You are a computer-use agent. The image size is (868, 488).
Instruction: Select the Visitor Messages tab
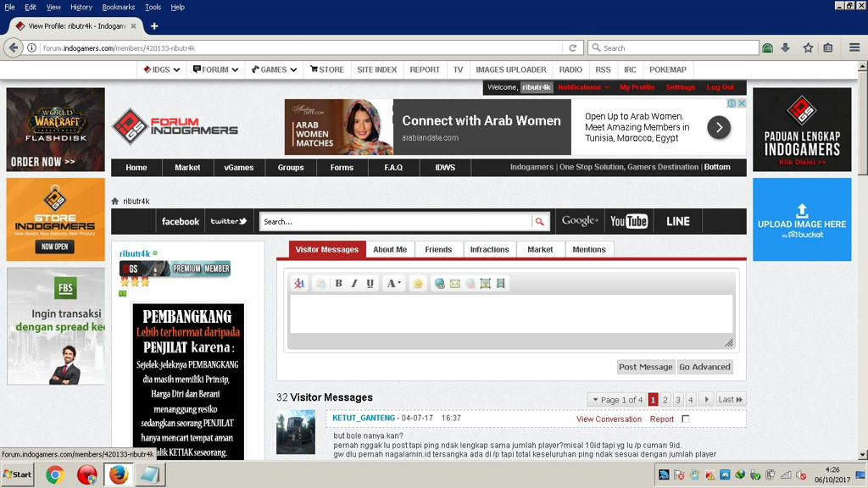pos(326,250)
